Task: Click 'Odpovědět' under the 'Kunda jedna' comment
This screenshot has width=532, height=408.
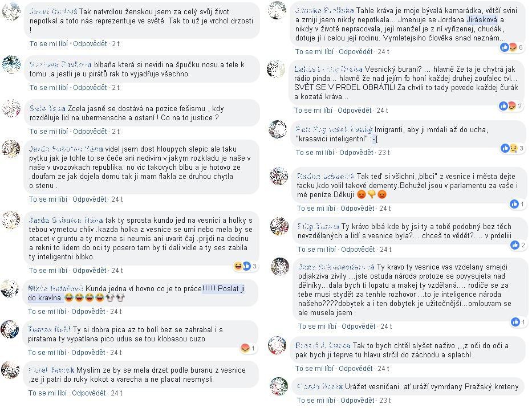Action: (88, 311)
